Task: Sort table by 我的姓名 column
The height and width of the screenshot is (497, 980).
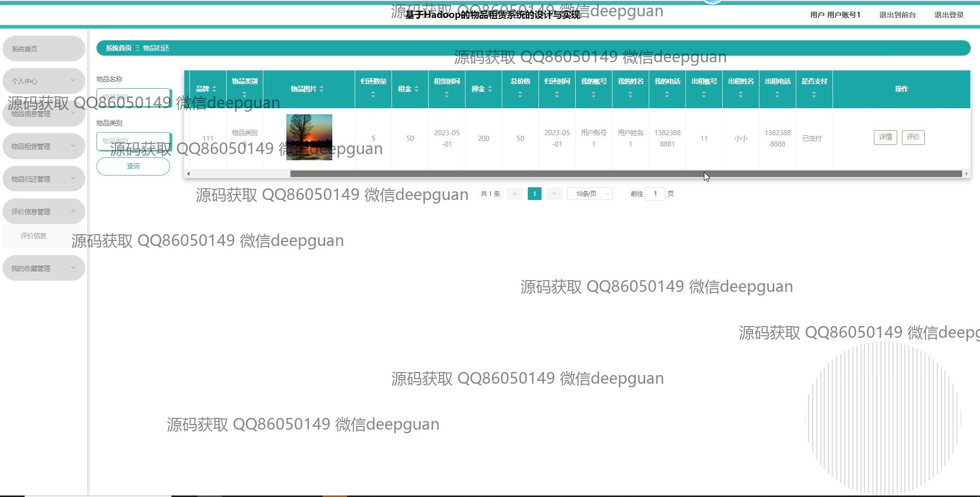Action: pos(630,94)
